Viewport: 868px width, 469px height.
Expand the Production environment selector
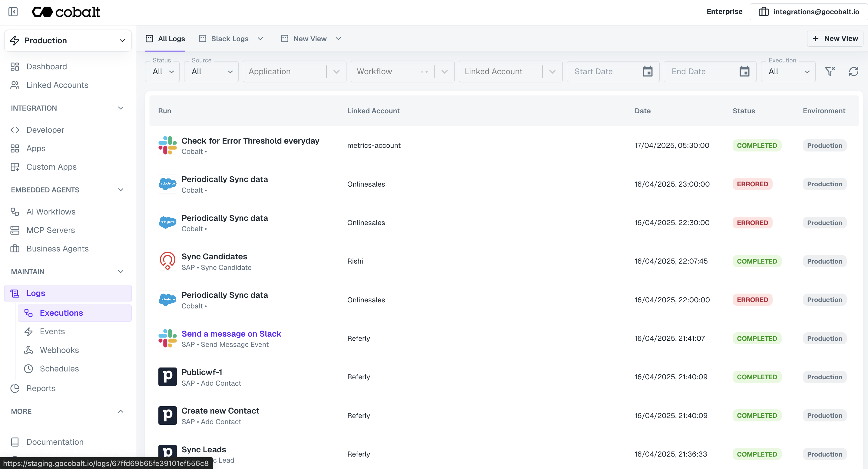68,40
